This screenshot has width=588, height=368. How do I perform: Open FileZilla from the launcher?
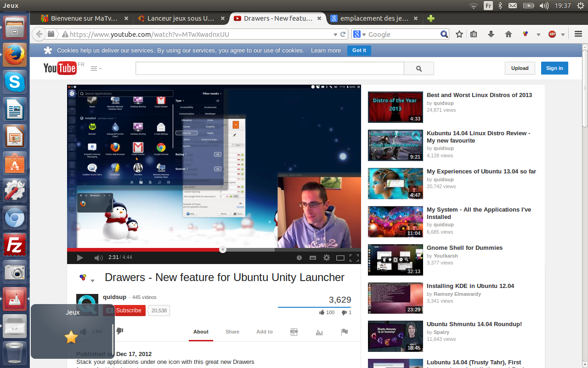(x=15, y=245)
